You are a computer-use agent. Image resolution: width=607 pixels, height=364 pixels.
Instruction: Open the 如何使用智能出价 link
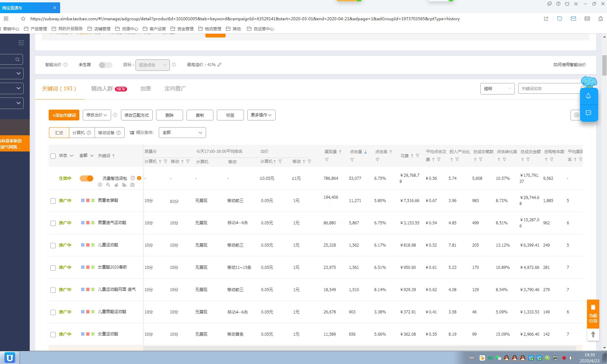pos(570,65)
